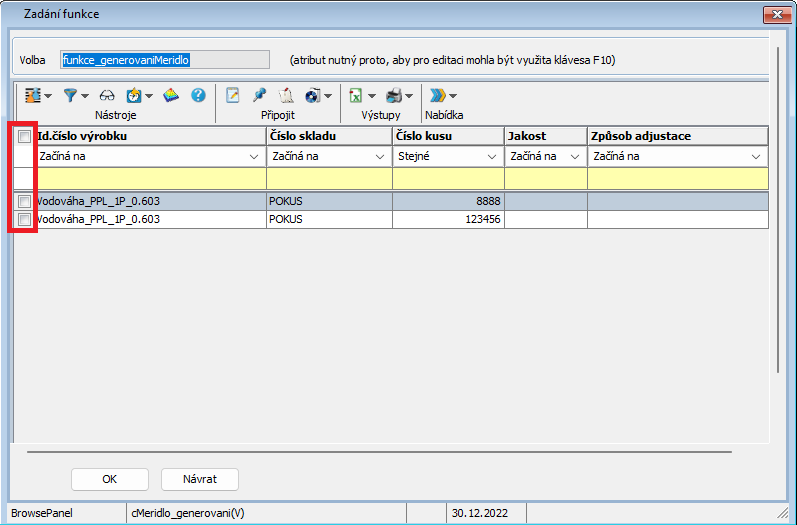Viewport: 797px width, 525px height.
Task: Click the note edit icon in Připojit
Action: (x=234, y=96)
